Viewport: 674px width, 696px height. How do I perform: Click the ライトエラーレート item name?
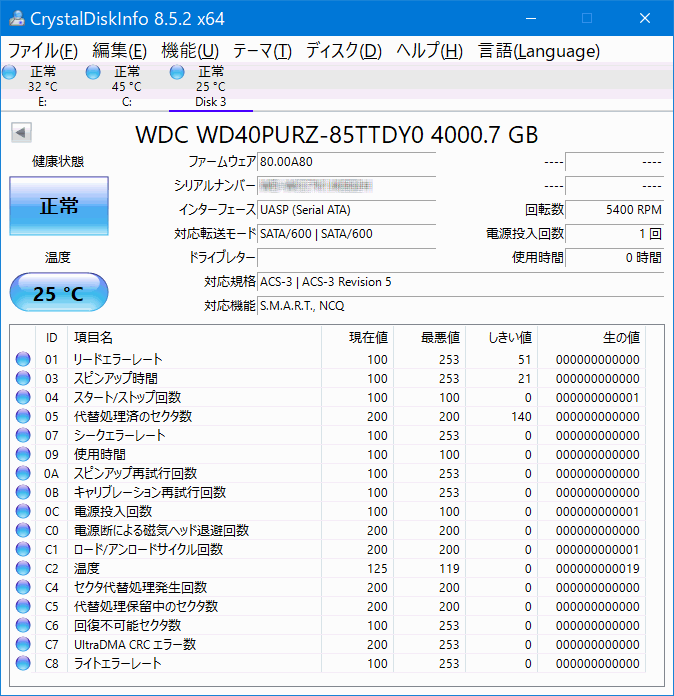pyautogui.click(x=117, y=663)
